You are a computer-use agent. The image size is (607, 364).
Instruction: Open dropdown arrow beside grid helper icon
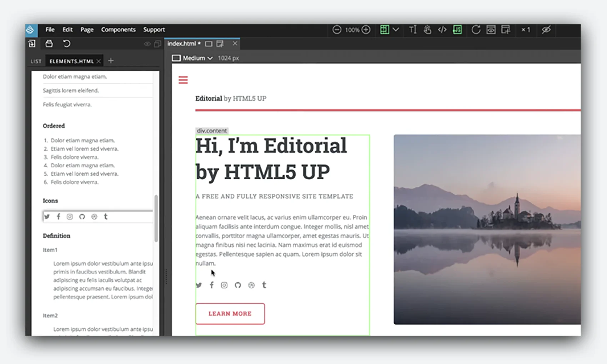coord(396,30)
